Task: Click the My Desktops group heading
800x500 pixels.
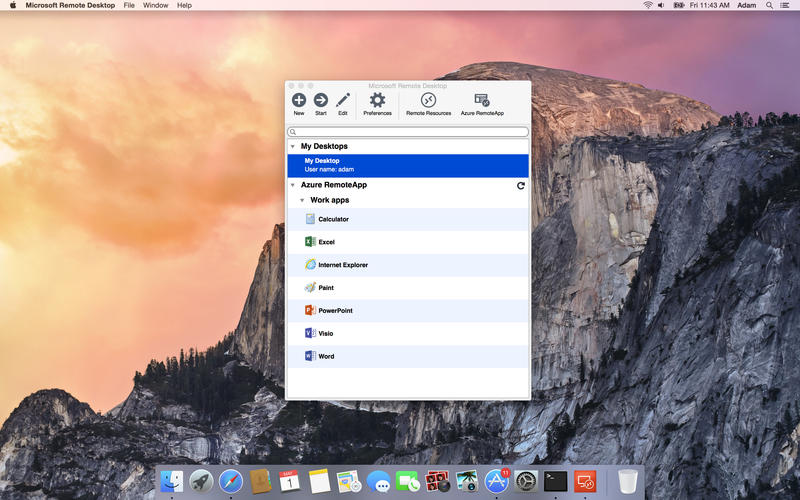Action: [x=324, y=146]
